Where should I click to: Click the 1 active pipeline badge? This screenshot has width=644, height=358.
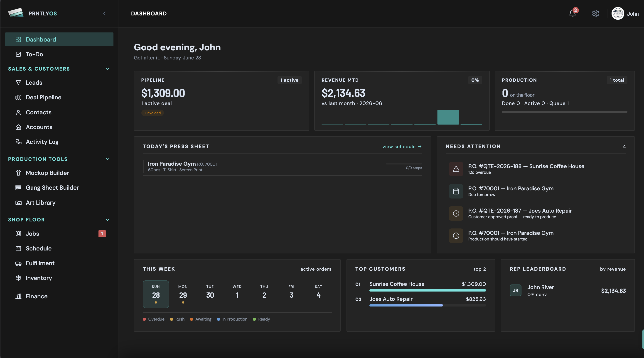tap(289, 80)
